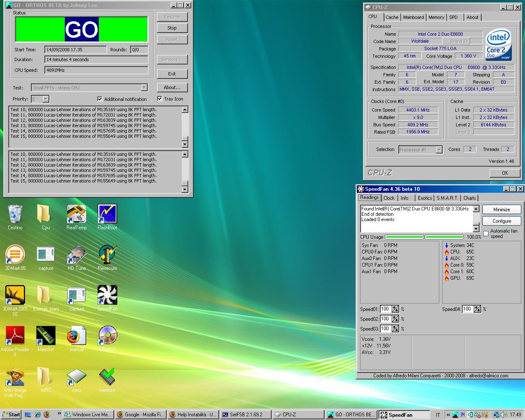Launch FlashBoot desktop shortcut
Viewport: 525px width, 420px height.
(107, 214)
